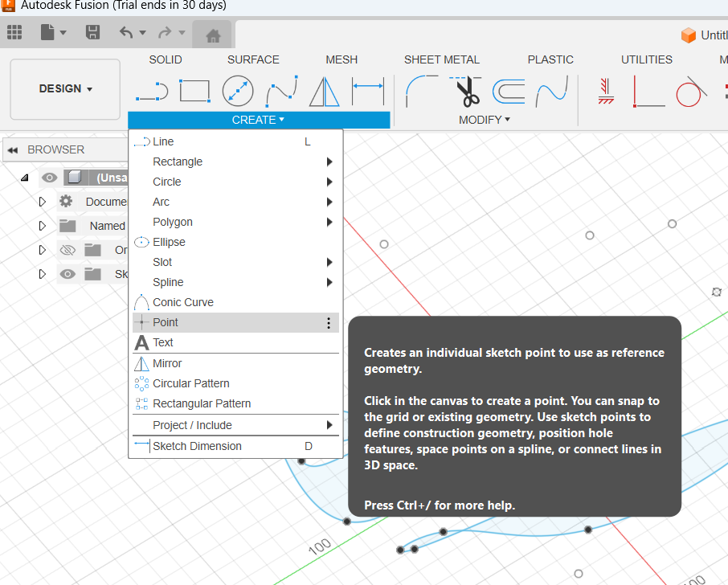Open the Arc submenu
Screen dimensions: 728x585
click(x=236, y=202)
